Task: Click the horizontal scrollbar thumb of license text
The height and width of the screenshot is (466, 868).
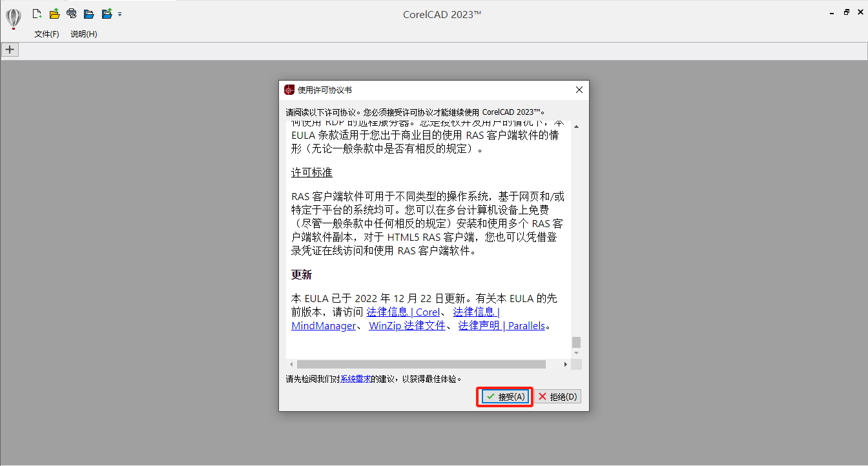Action: (421, 365)
